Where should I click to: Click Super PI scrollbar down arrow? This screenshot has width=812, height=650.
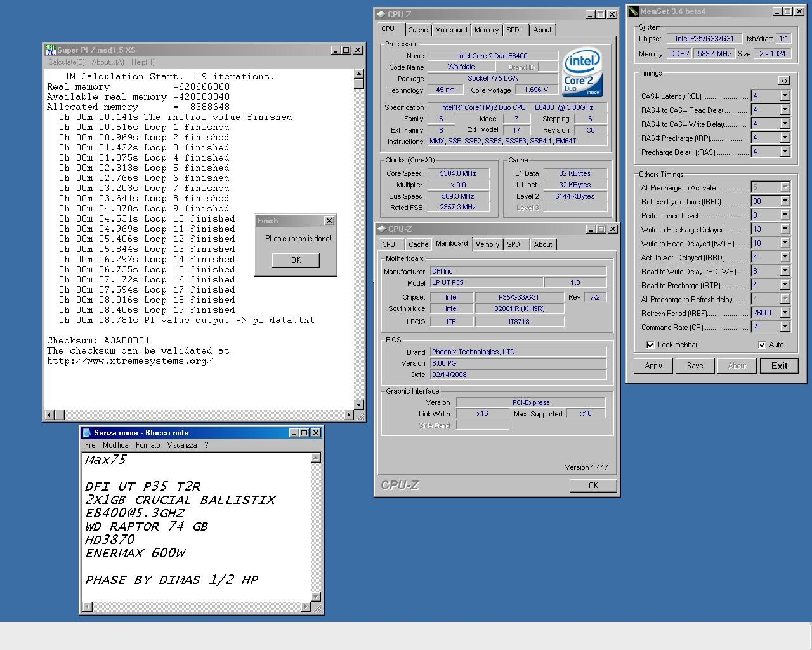tap(359, 404)
